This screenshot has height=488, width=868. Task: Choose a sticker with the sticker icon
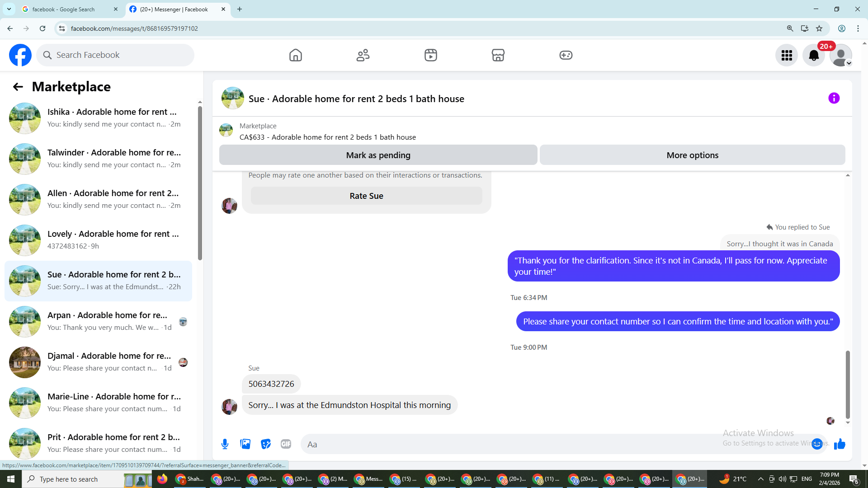pyautogui.click(x=266, y=444)
